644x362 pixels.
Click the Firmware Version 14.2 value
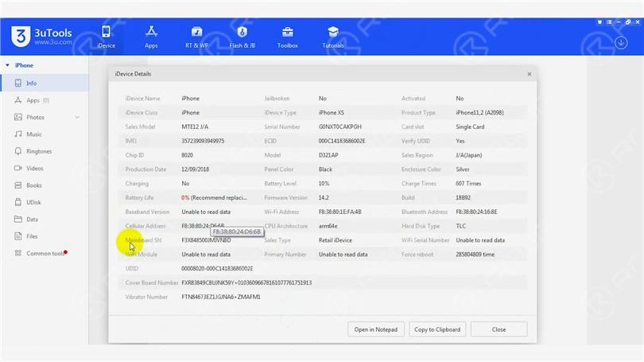(324, 197)
